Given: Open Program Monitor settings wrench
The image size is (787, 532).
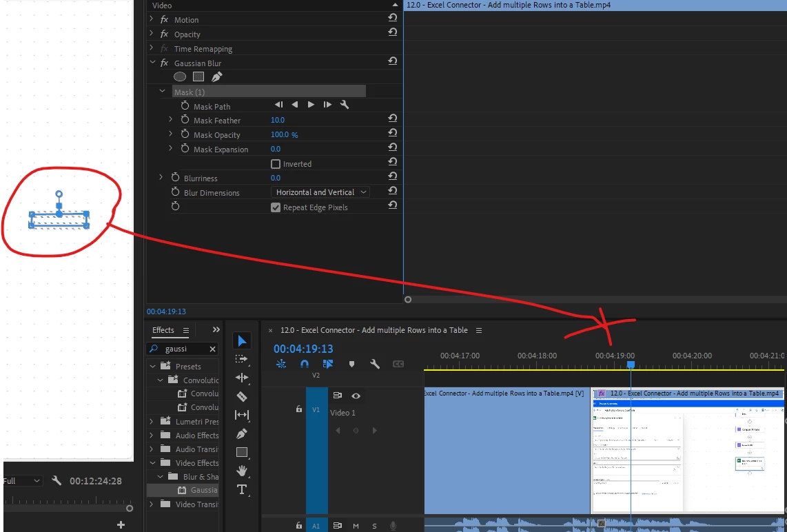Looking at the screenshot, I should click(x=57, y=481).
